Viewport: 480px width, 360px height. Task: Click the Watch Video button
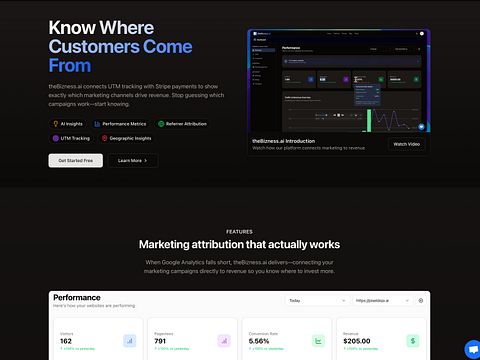point(407,144)
